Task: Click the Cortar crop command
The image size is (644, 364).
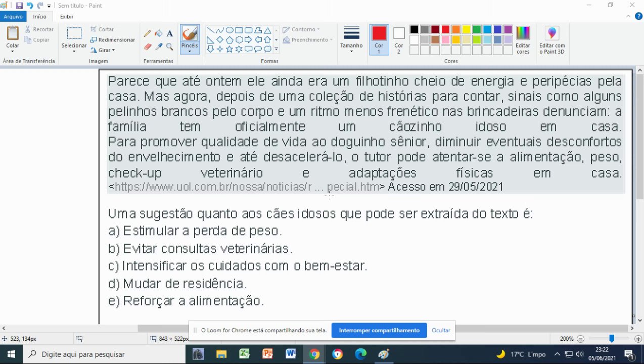Action: (x=102, y=29)
